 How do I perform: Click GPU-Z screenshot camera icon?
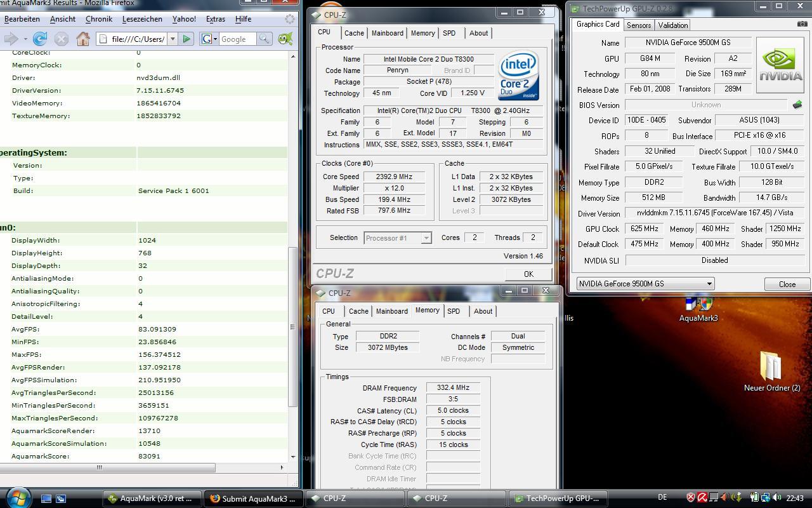802,24
